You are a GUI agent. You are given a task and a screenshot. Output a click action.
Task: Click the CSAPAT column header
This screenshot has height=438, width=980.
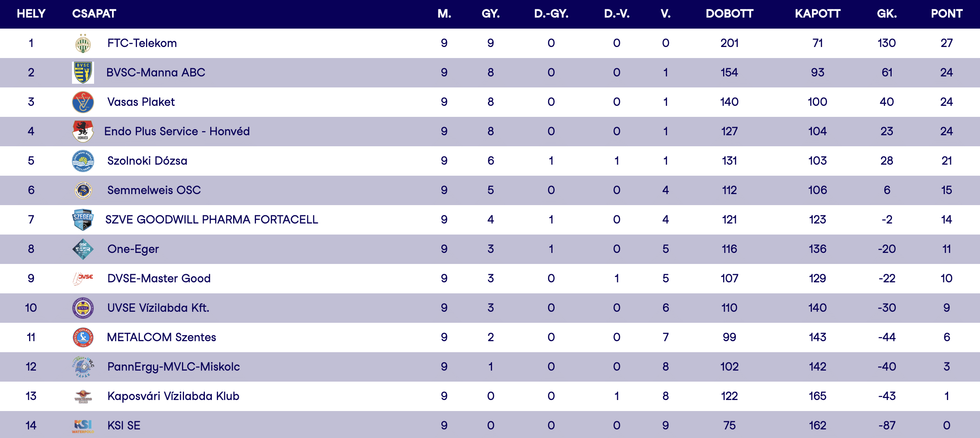(x=94, y=14)
